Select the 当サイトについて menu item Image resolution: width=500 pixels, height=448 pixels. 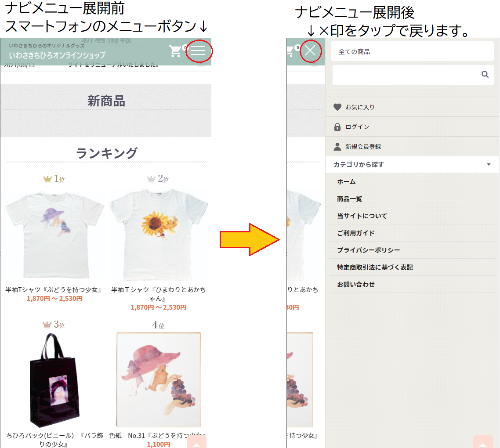click(362, 216)
